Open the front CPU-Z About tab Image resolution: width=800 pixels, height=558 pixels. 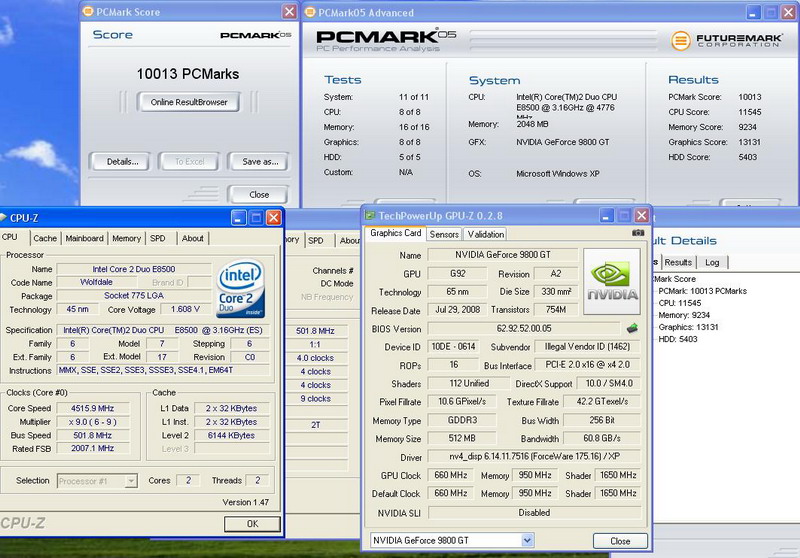pyautogui.click(x=192, y=238)
